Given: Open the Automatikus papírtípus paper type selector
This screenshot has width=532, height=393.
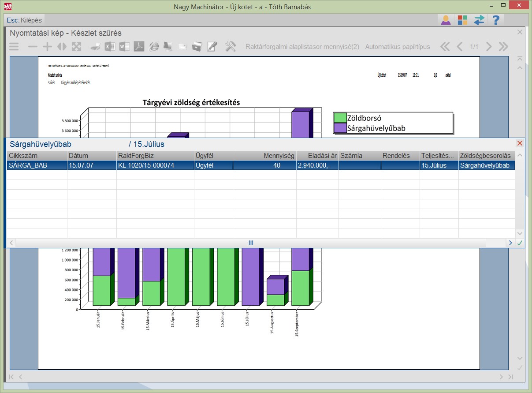Looking at the screenshot, I should pos(397,47).
